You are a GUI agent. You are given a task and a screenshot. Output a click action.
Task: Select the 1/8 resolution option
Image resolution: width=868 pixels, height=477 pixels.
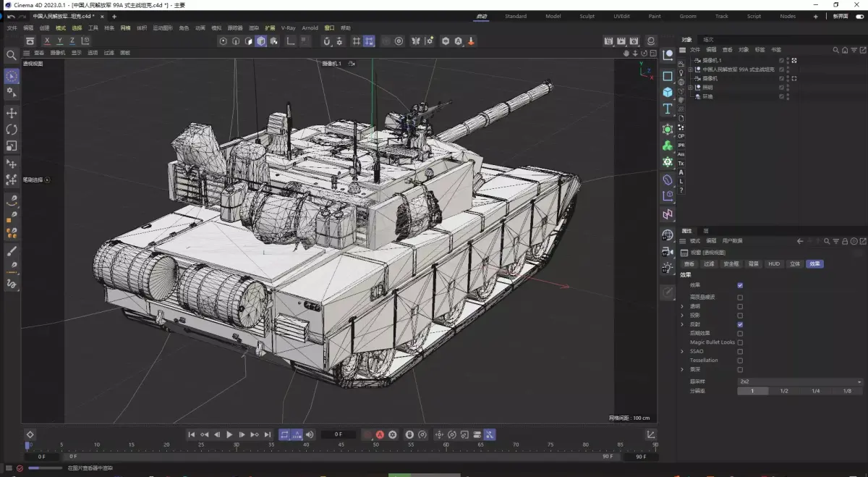[848, 391]
